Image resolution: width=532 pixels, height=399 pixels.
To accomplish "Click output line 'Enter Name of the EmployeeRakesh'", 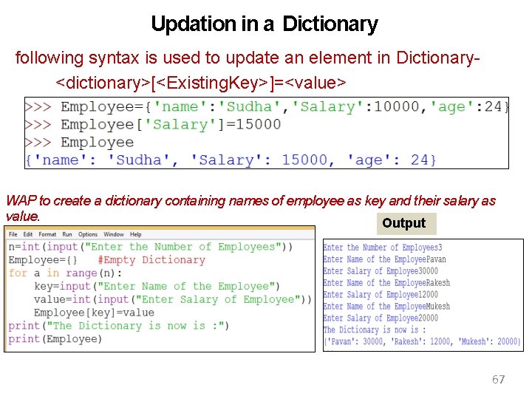I will (386, 282).
